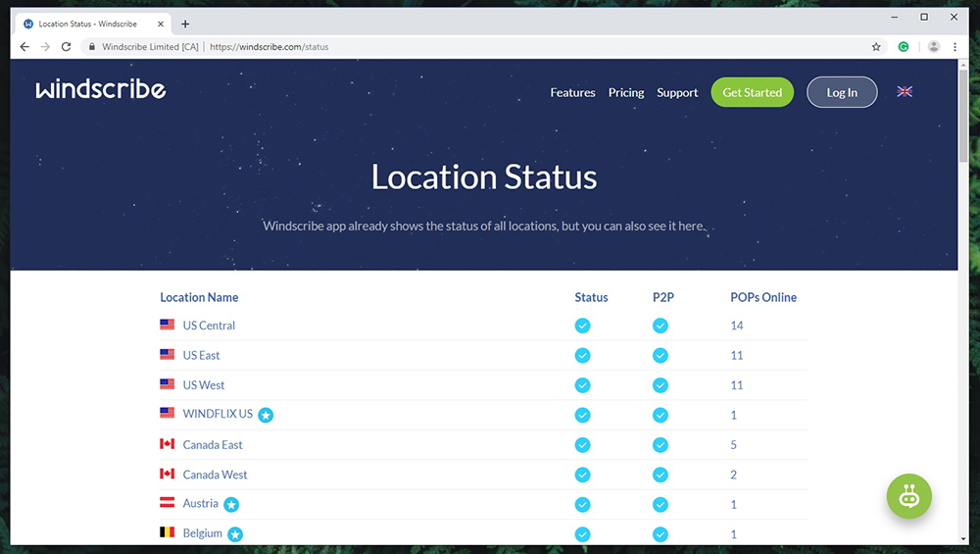Open the Support page

pos(677,92)
